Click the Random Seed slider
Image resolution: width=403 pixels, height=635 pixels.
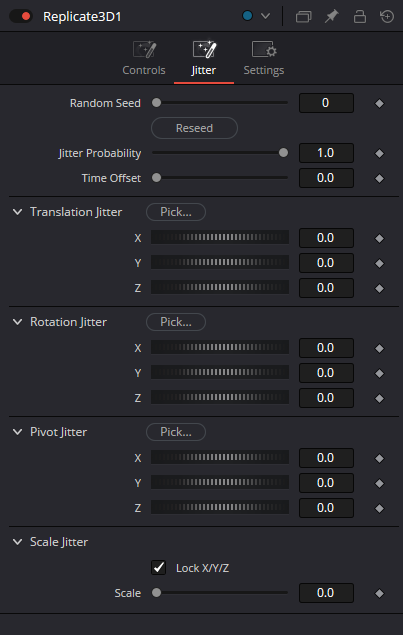220,103
